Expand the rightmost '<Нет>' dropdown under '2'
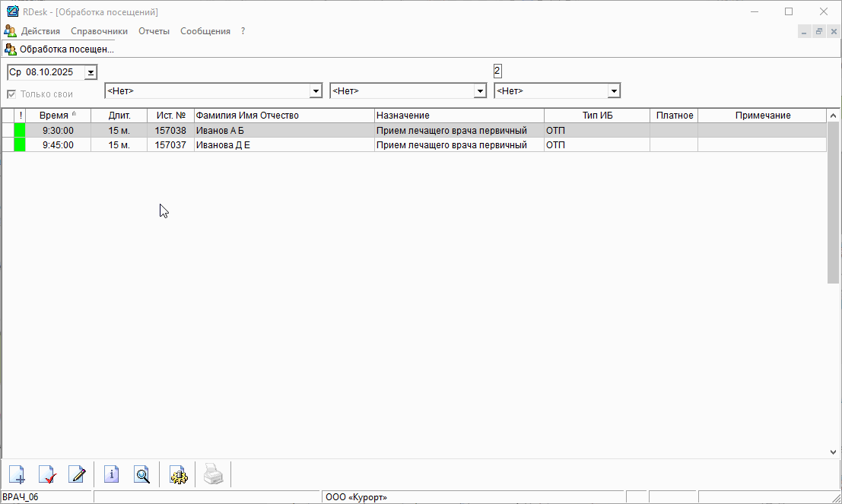Image resolution: width=842 pixels, height=504 pixels. click(x=614, y=91)
